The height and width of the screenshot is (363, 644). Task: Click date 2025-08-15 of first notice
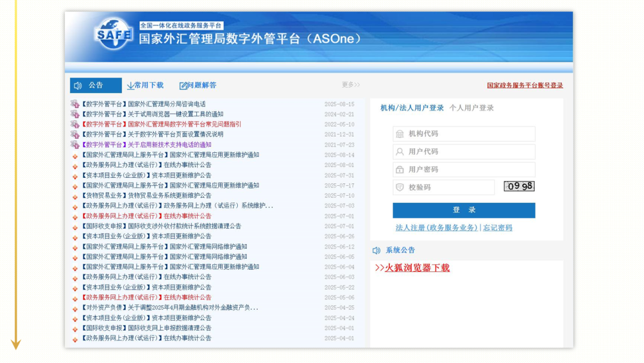click(x=339, y=104)
